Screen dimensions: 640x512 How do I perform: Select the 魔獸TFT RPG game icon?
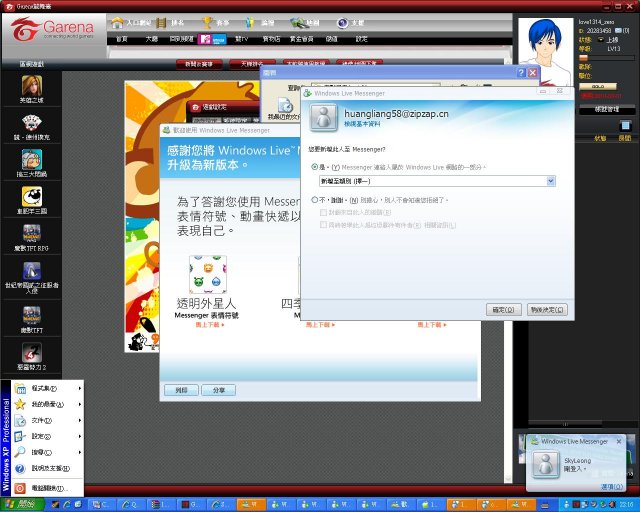(x=31, y=234)
